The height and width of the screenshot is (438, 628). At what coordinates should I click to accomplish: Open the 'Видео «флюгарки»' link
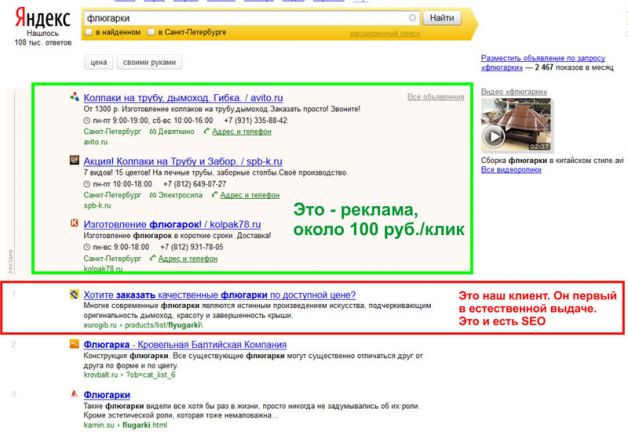(514, 92)
